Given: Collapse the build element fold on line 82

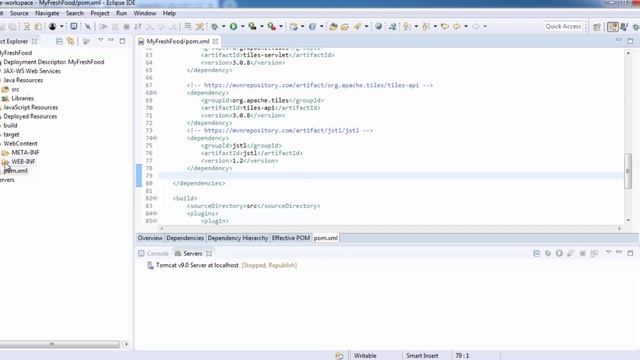Looking at the screenshot, I should point(155,198).
